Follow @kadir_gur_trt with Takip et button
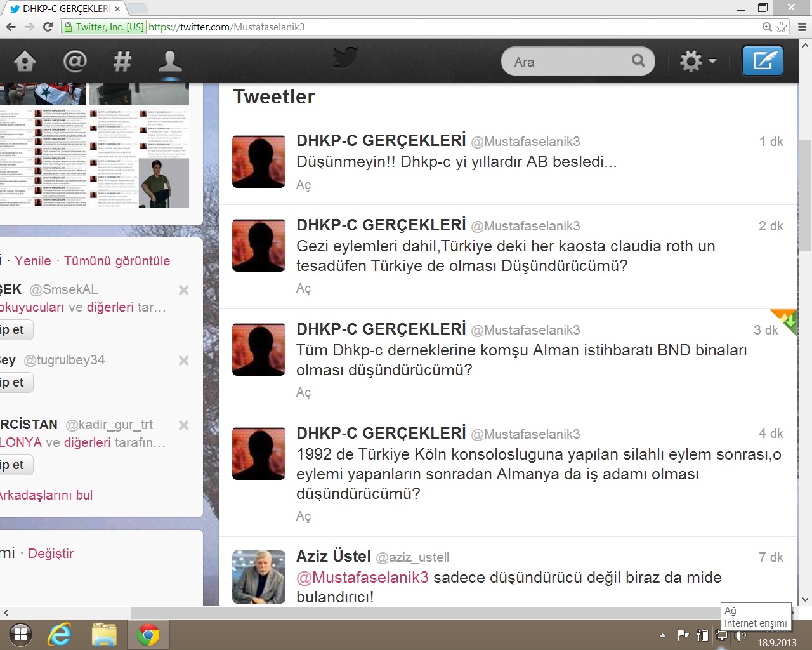This screenshot has width=812, height=650. coord(15,465)
